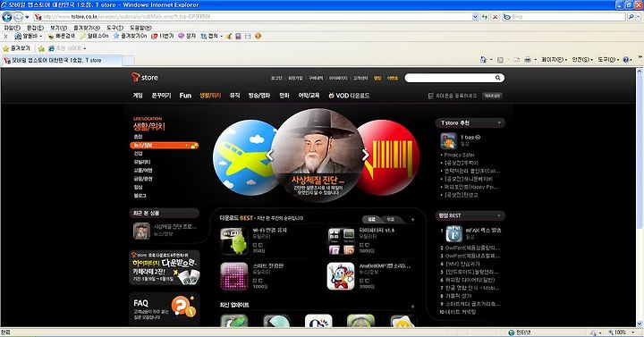Stop loading with the red X icon
The height and width of the screenshot is (337, 644).
click(496, 17)
